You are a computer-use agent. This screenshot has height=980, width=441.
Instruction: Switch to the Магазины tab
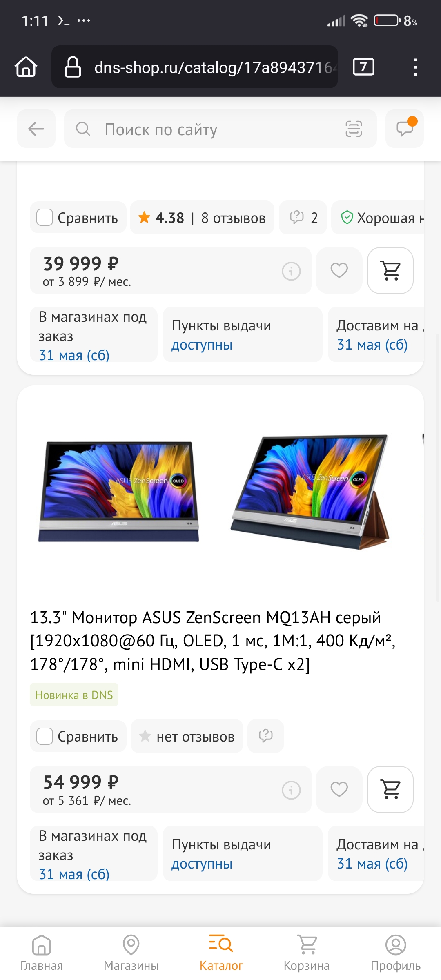click(x=131, y=953)
